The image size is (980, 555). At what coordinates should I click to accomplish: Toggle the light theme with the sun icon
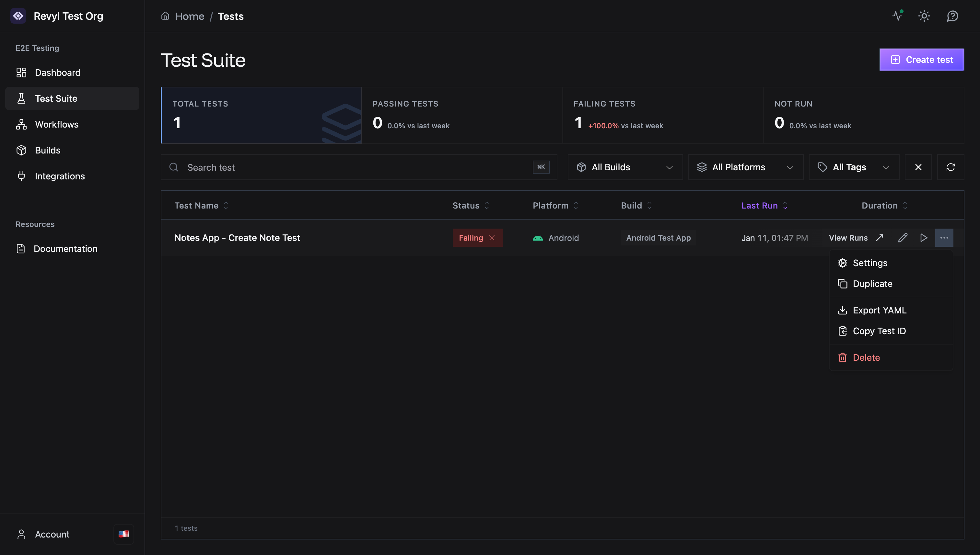click(x=924, y=16)
